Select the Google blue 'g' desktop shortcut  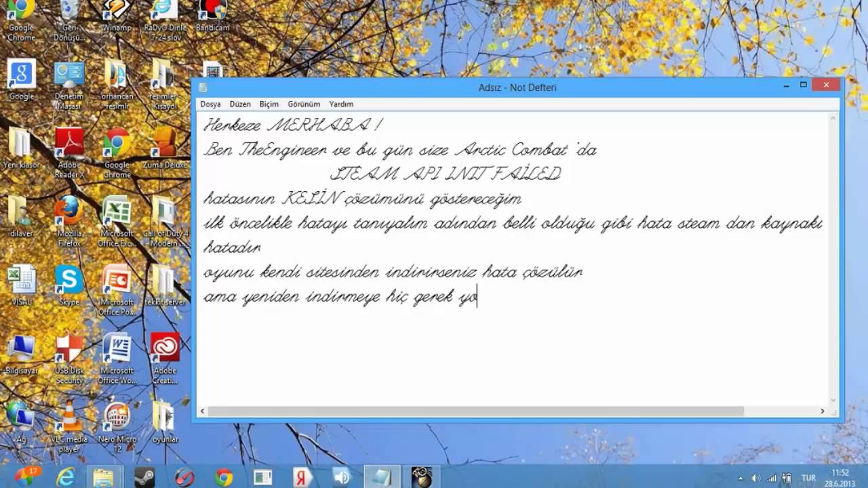[21, 80]
